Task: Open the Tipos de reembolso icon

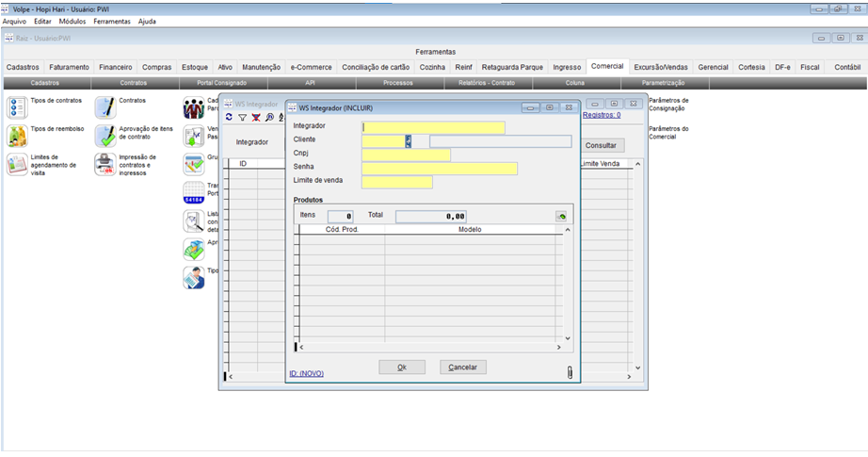Action: tap(17, 136)
